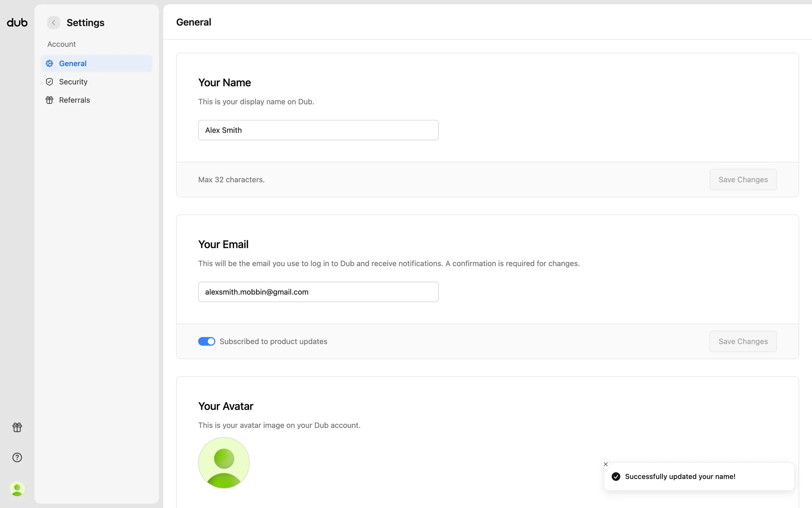Click the large green avatar image
Image resolution: width=812 pixels, height=508 pixels.
[224, 463]
